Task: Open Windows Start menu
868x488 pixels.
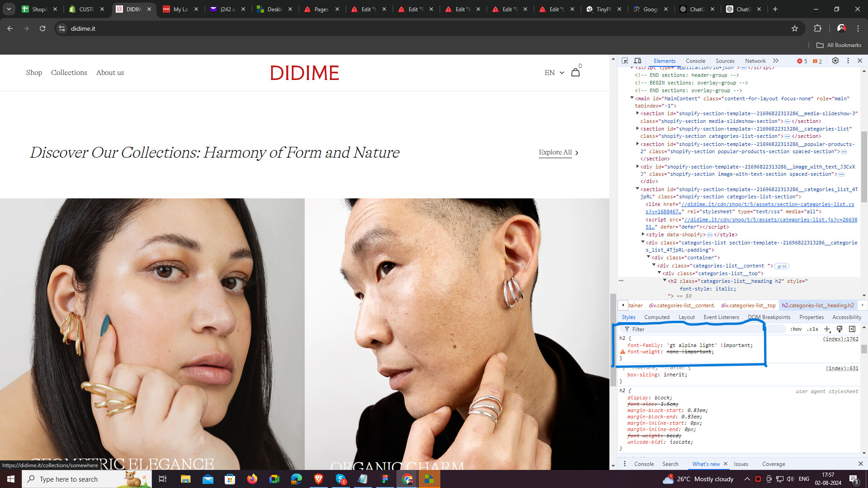Action: click(11, 479)
